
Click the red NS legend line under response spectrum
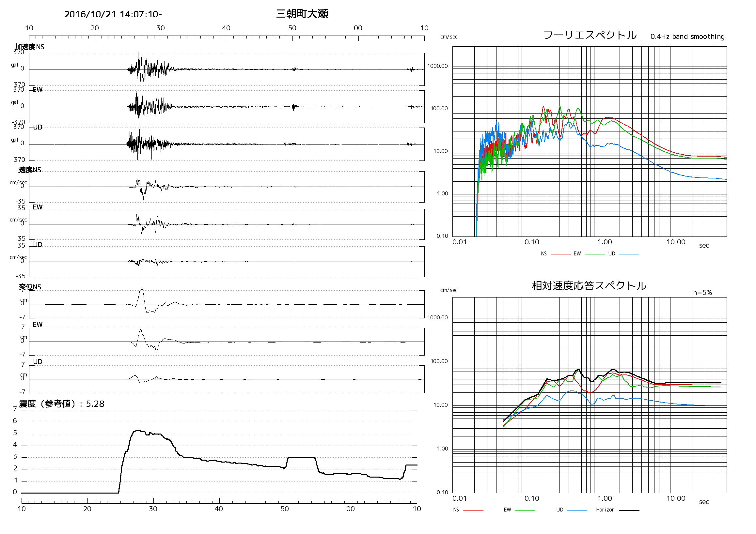coord(473,510)
